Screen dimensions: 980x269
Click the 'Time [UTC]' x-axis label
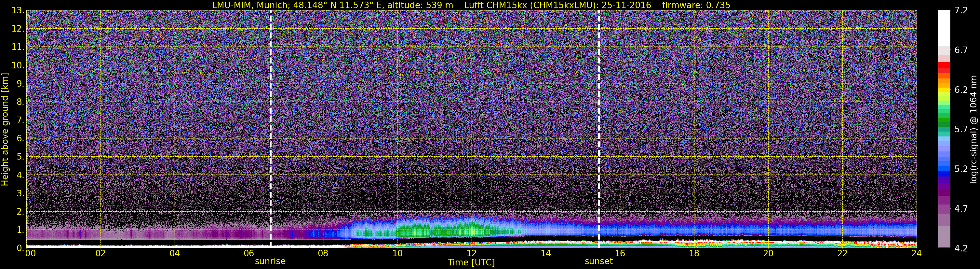[471, 262]
